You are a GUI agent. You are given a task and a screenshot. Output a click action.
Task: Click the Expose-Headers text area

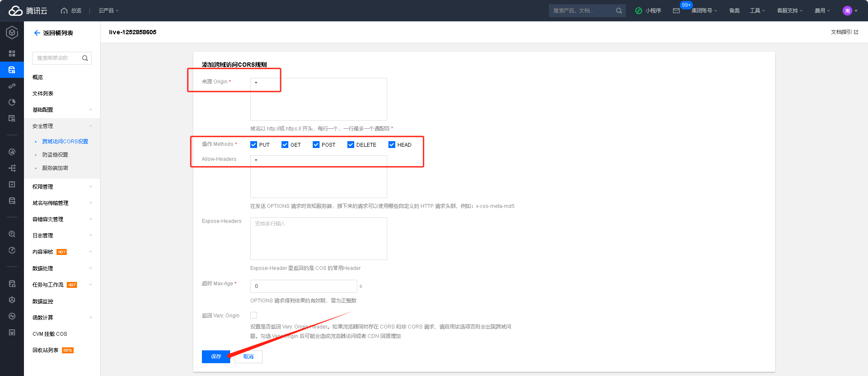coord(319,239)
